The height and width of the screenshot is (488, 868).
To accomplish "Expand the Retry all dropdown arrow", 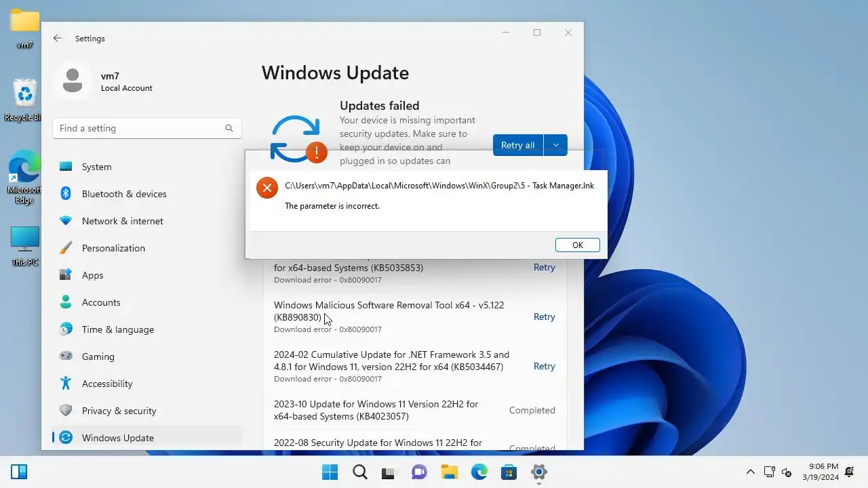I will tap(555, 145).
